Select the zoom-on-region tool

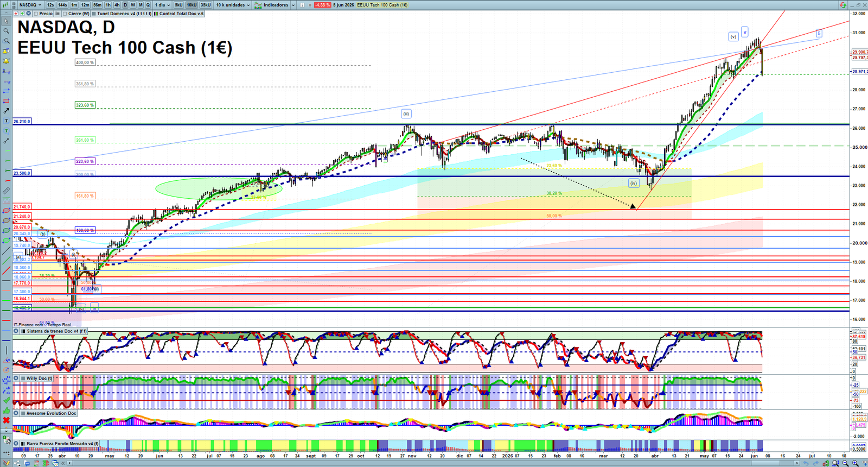click(x=6, y=41)
